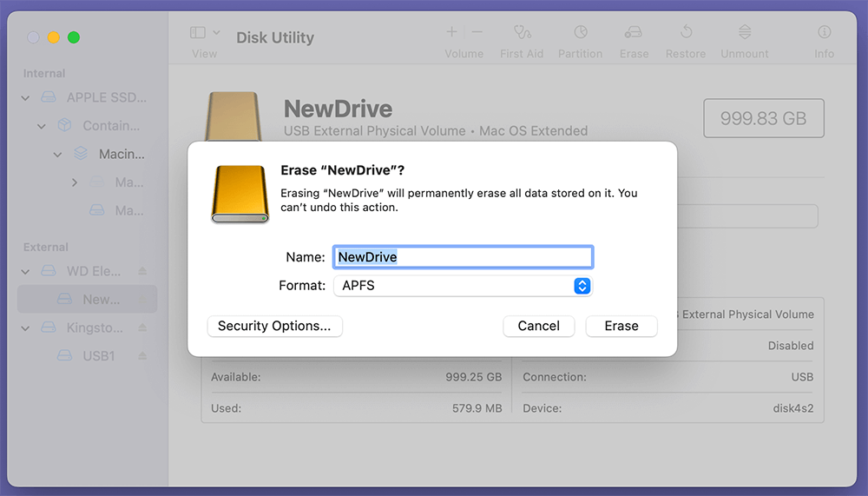Click the Restore toolbar icon

(x=686, y=32)
